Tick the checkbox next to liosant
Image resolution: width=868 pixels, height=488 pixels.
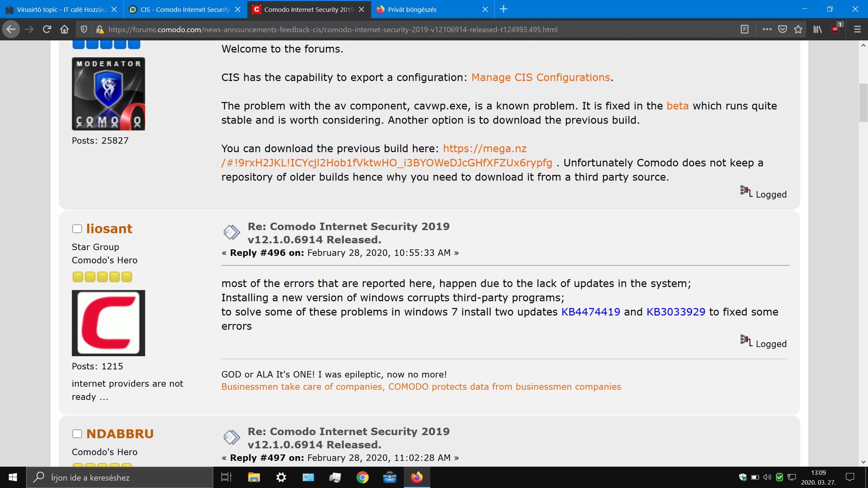[77, 229]
